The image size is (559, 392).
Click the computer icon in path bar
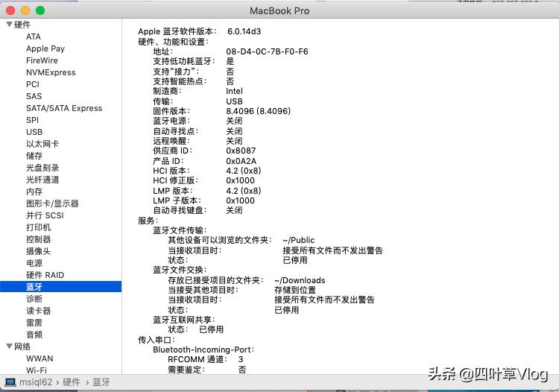10,382
